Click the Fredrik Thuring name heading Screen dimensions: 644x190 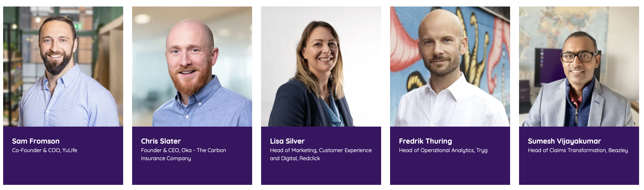coord(425,141)
